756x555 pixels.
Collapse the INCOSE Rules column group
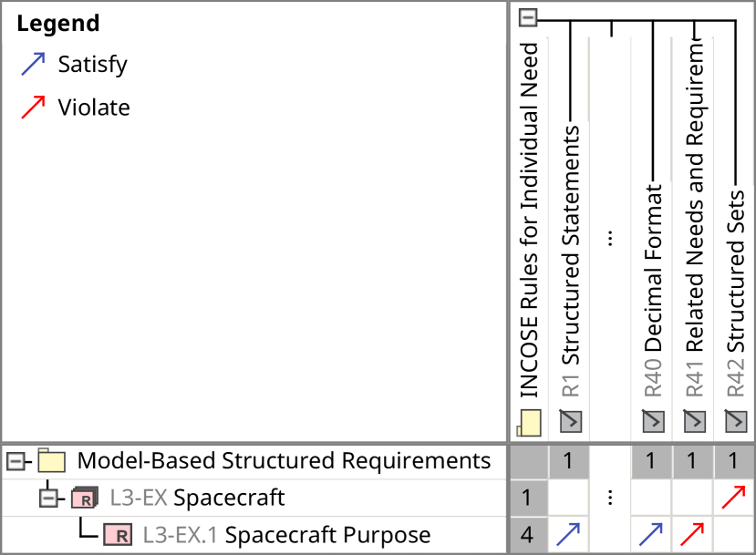(x=528, y=19)
